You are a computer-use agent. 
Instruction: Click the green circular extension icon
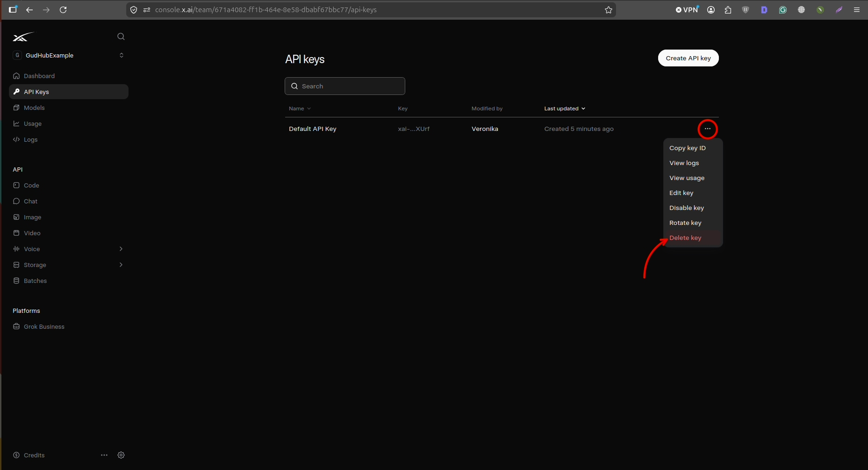click(x=820, y=10)
